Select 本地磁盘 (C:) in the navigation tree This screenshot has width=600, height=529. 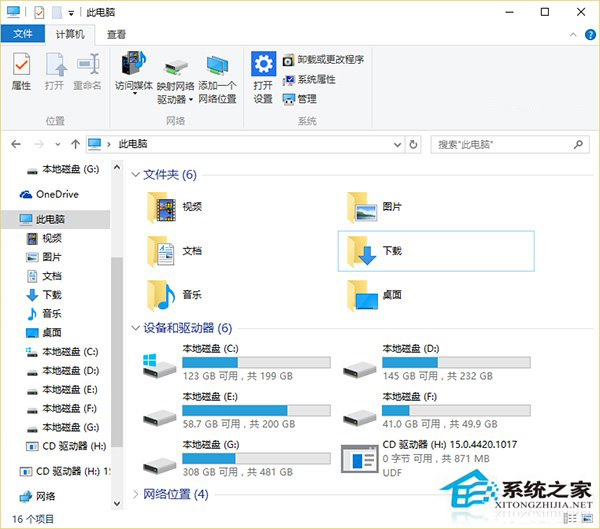[x=62, y=352]
